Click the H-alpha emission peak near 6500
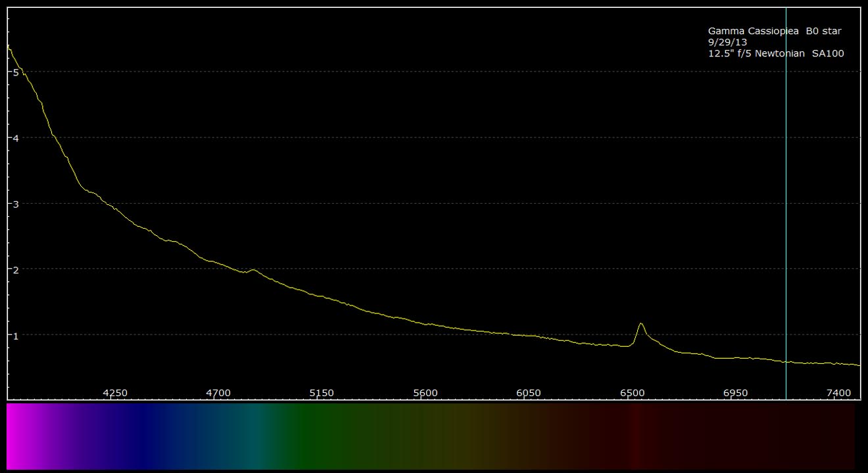This screenshot has height=473, width=868. pos(640,324)
